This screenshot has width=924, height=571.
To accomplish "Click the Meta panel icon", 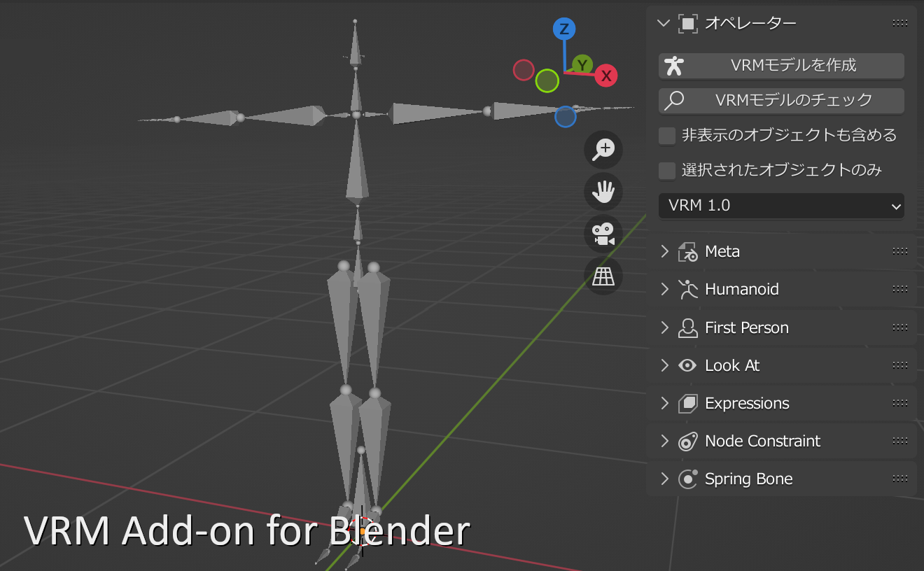I will tap(688, 252).
